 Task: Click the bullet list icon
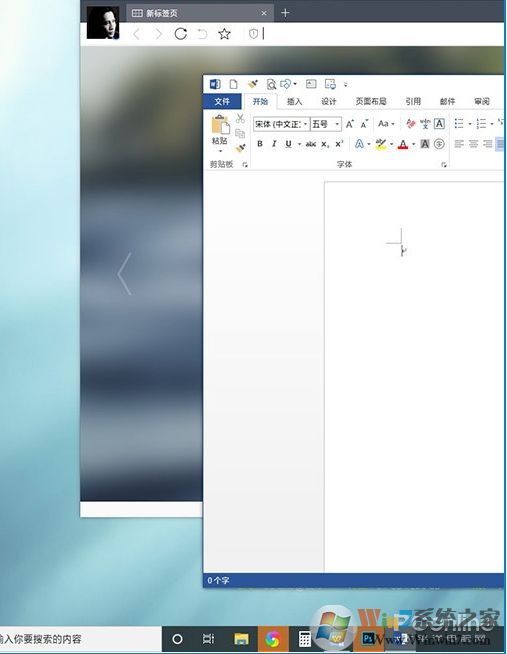tap(459, 123)
